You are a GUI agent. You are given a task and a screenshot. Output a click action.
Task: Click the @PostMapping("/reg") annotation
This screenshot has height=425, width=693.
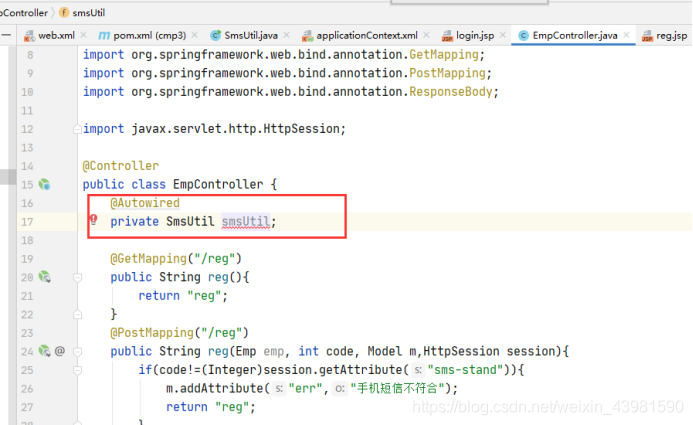(179, 333)
